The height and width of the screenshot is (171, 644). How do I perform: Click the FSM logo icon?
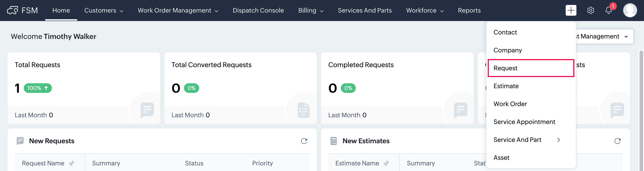(13, 10)
